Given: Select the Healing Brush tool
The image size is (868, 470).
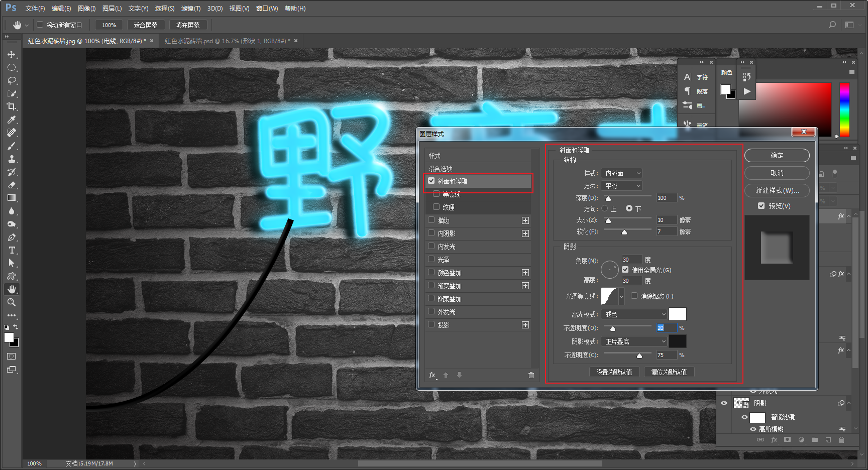Looking at the screenshot, I should (12, 133).
